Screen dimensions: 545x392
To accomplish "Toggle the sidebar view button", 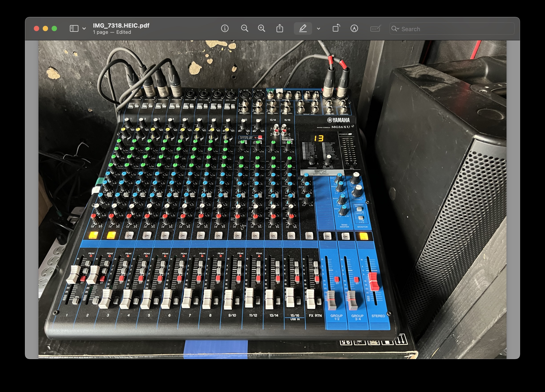I will (74, 29).
